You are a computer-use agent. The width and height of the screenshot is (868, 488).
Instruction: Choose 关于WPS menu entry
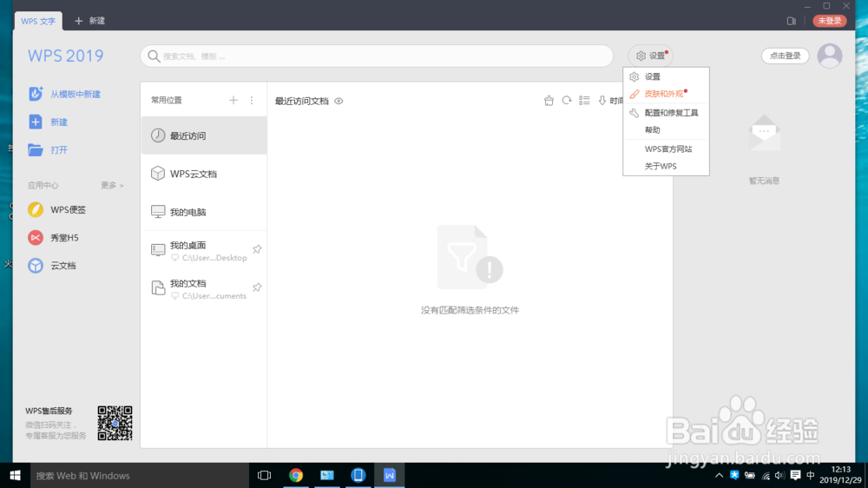pos(666,166)
